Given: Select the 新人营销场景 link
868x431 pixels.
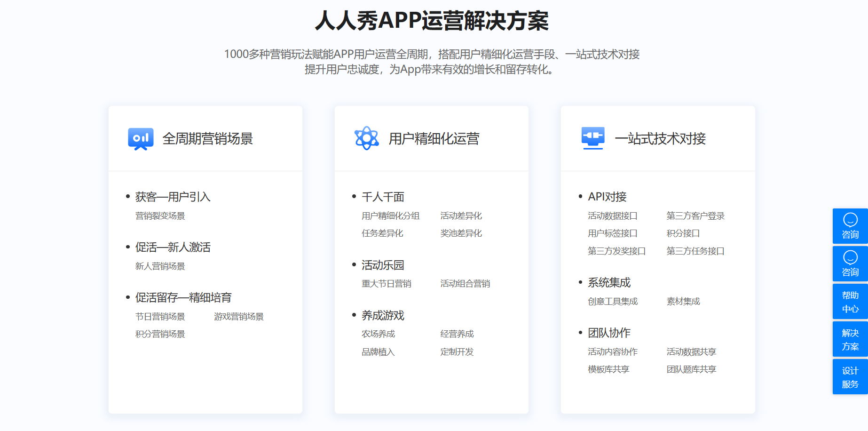Looking at the screenshot, I should pyautogui.click(x=160, y=266).
